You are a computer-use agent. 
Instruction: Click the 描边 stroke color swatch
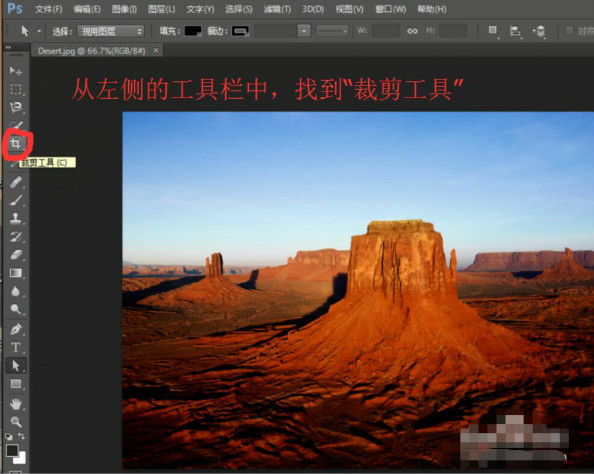(241, 31)
